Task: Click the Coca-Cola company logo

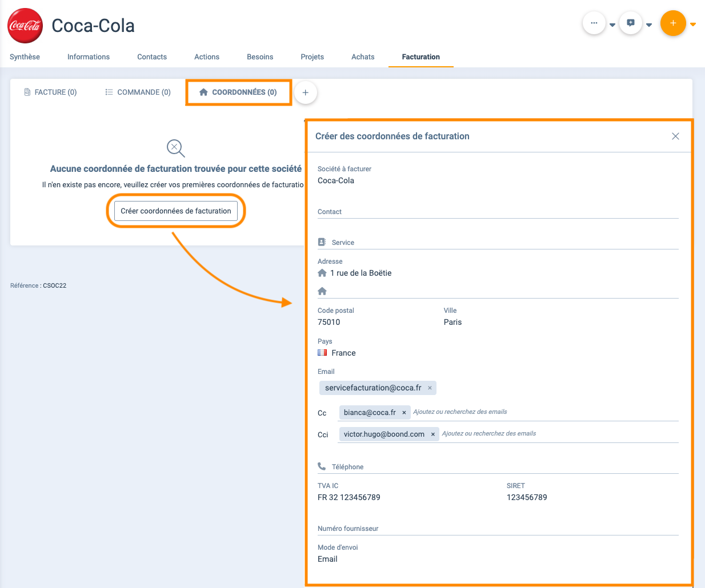Action: (x=25, y=26)
